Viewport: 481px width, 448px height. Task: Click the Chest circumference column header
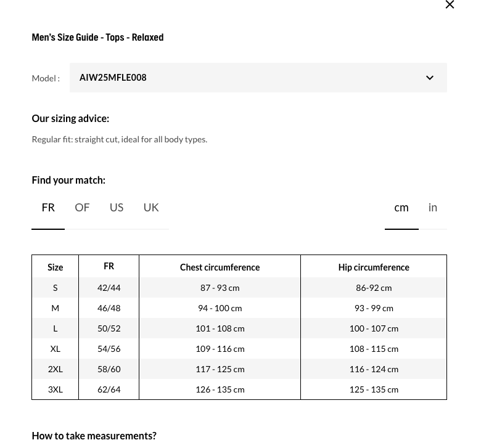(220, 267)
